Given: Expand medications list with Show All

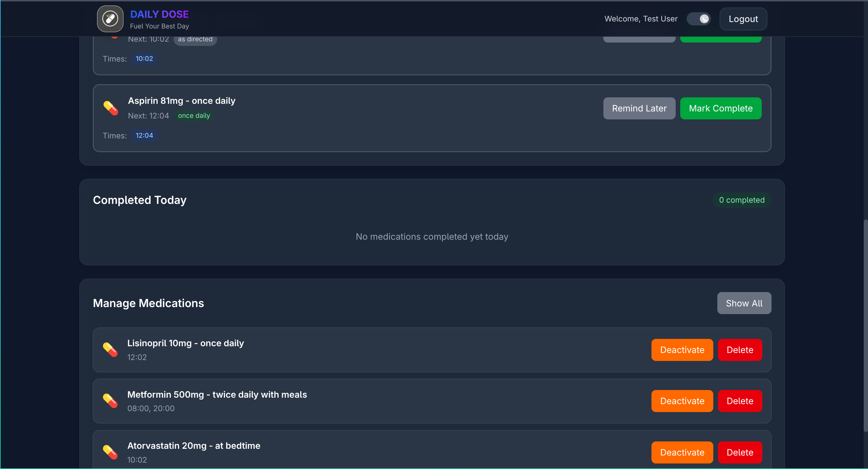Looking at the screenshot, I should click(744, 303).
